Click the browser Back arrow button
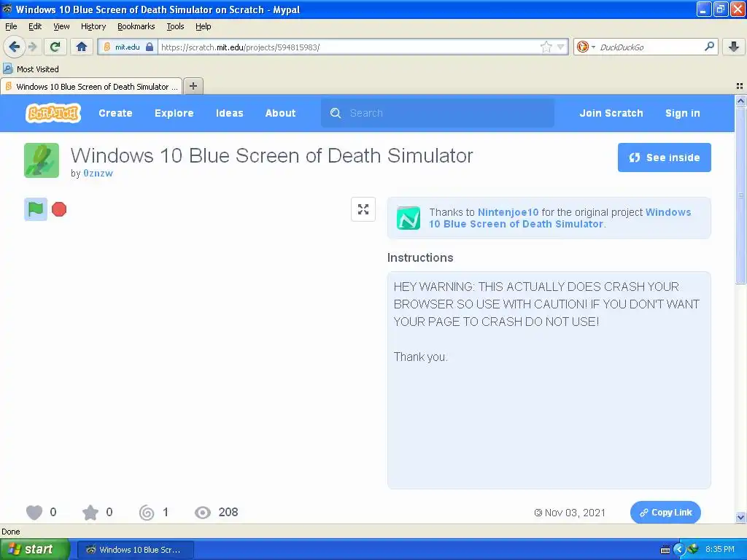The width and height of the screenshot is (747, 560). 15,47
